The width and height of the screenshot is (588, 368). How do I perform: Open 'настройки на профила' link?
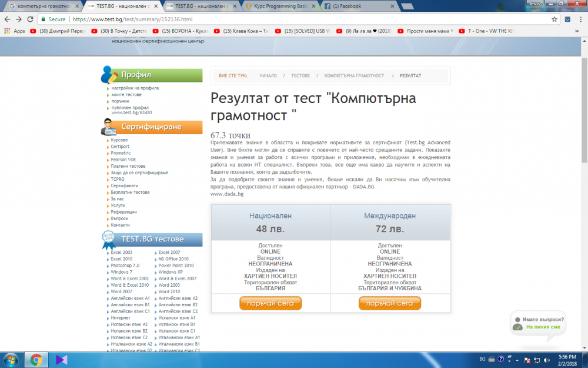tap(135, 88)
